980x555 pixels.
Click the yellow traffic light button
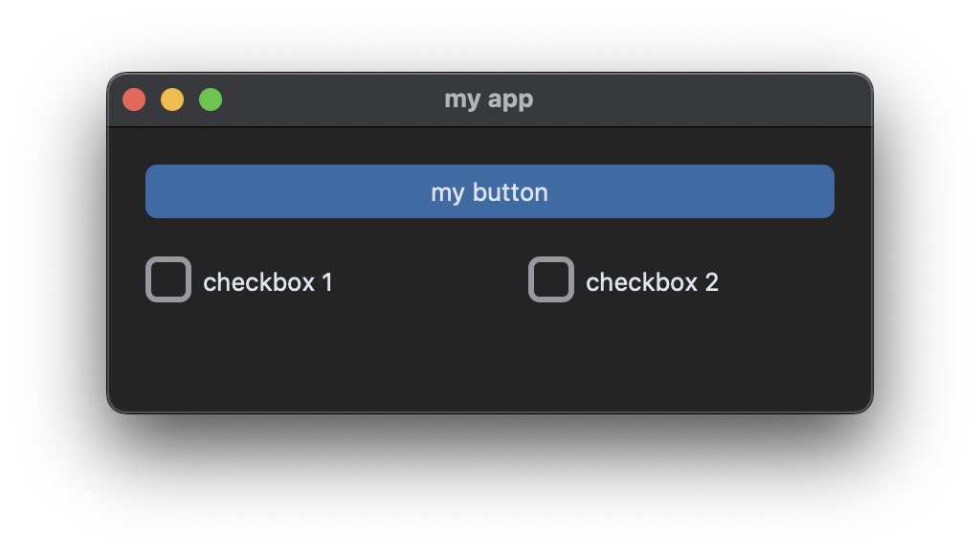coord(172,99)
